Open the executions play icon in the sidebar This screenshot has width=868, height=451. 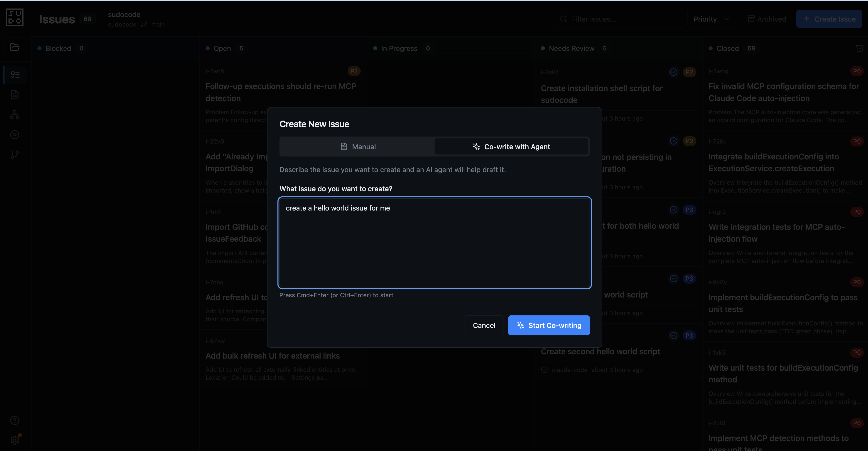pyautogui.click(x=15, y=135)
